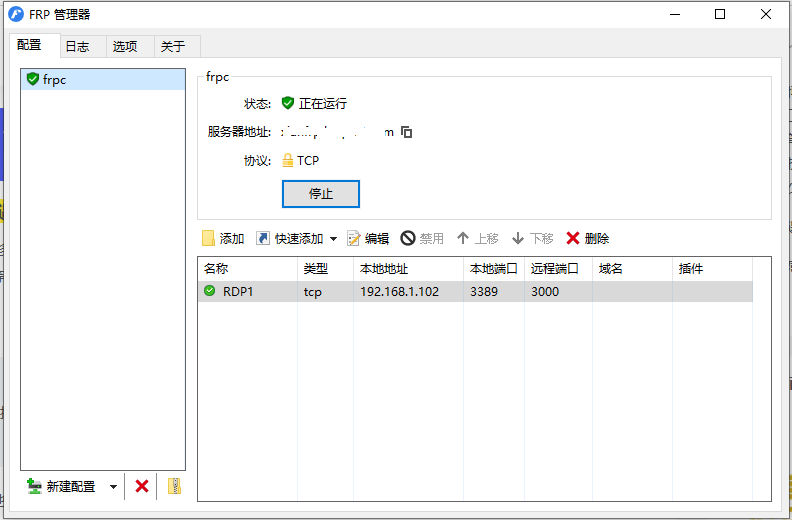The width and height of the screenshot is (792, 520).
Task: Click the 快速添加 toolbar button
Action: pyautogui.click(x=290, y=239)
